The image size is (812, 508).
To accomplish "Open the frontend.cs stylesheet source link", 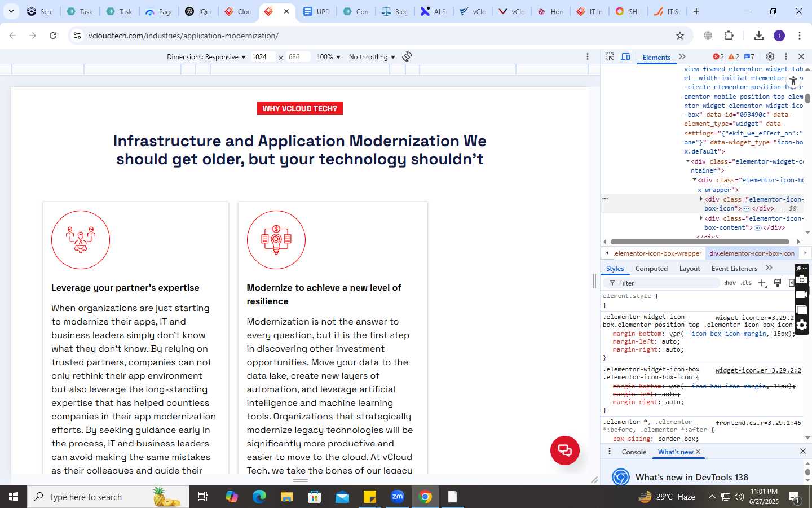I will click(758, 423).
